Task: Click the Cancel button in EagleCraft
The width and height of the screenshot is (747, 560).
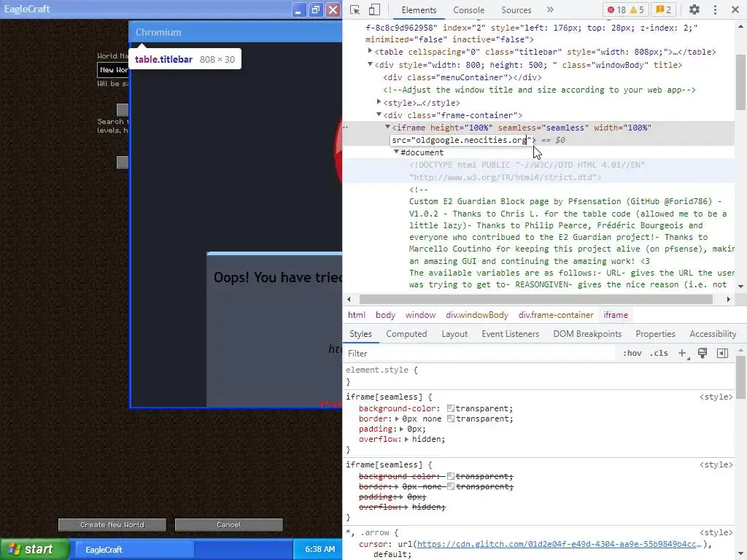Action: click(x=228, y=525)
